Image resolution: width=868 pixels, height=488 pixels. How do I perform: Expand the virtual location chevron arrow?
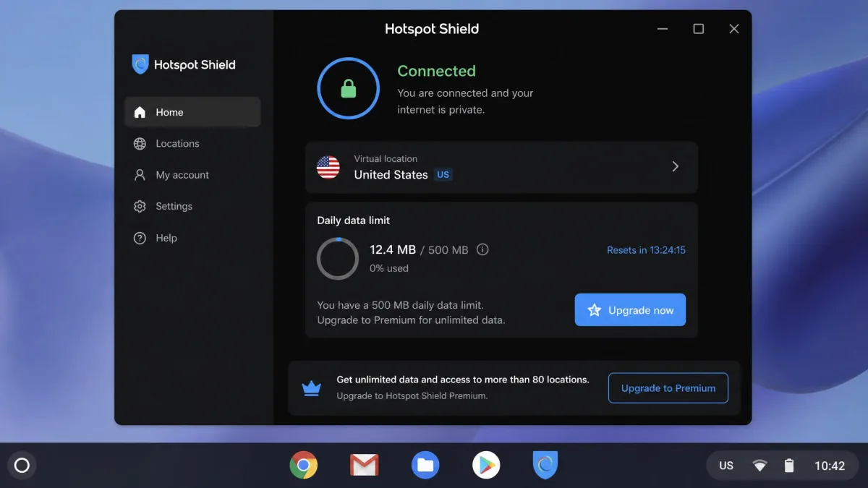[675, 166]
